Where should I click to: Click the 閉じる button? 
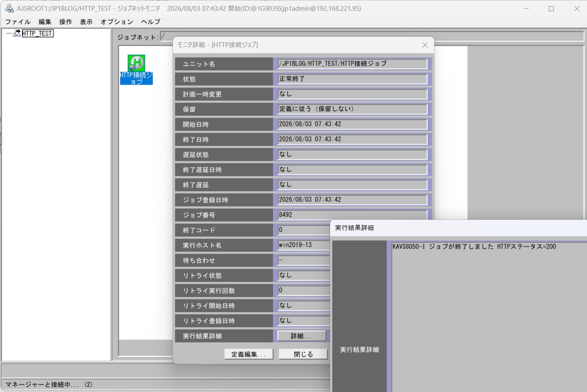[x=303, y=354]
